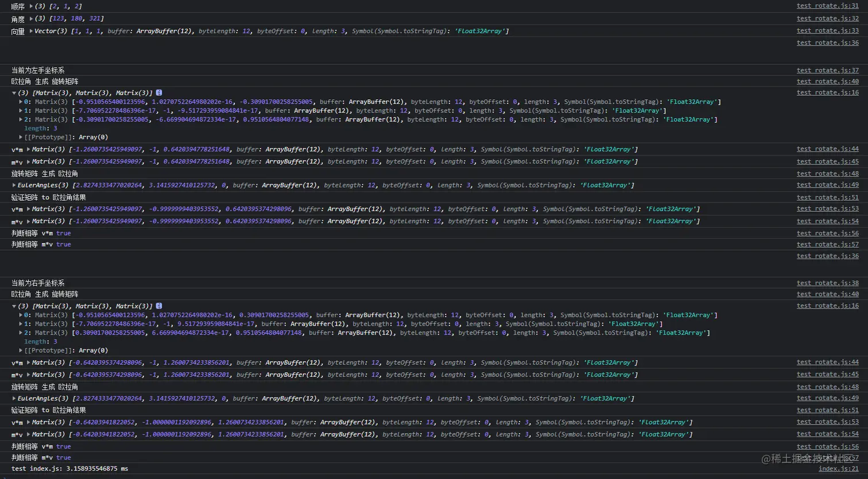This screenshot has height=479, width=868.
Task: Open test_rotate.js:49 link for left-handed EulerAngles
Action: pyautogui.click(x=828, y=185)
